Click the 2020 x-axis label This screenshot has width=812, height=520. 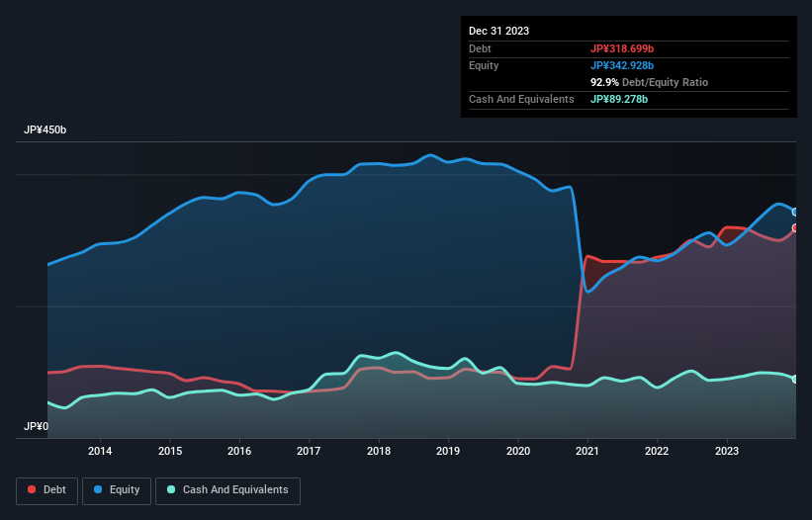tap(518, 451)
